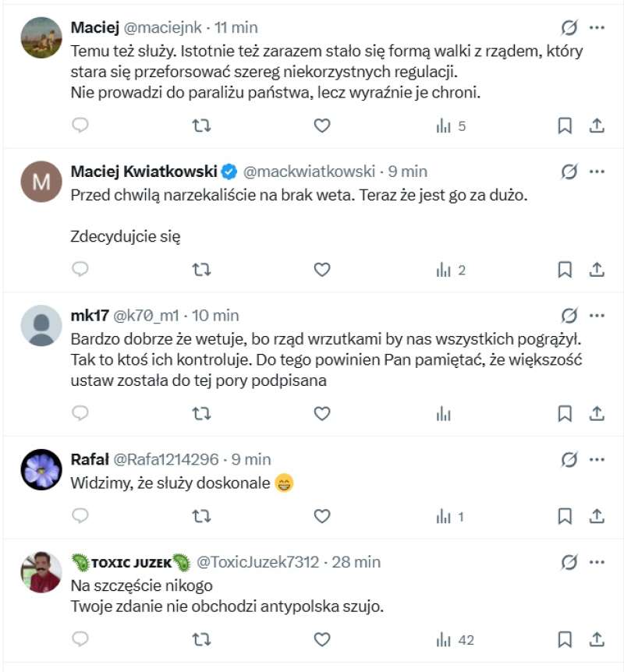Share mk17's tweet
The width and height of the screenshot is (624, 672).
(x=597, y=413)
